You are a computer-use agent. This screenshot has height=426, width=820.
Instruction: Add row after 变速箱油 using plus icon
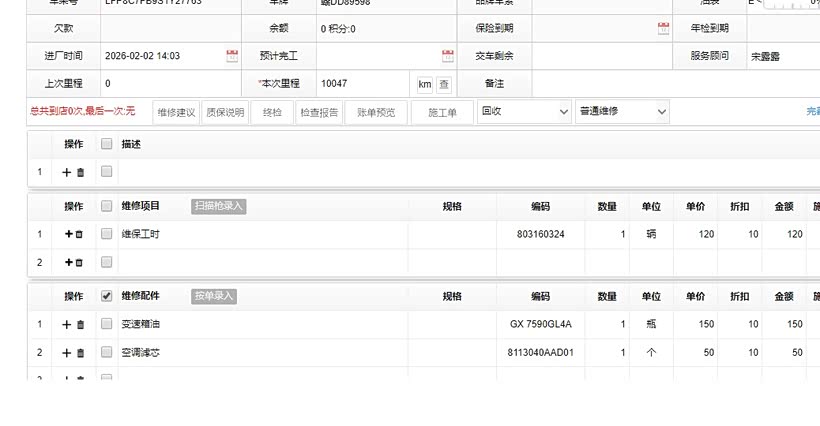coord(67,324)
